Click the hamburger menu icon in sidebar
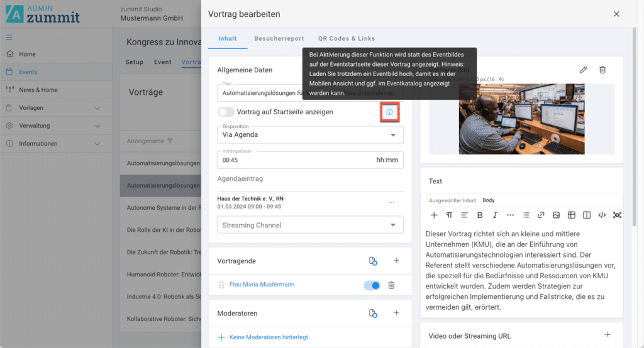The height and width of the screenshot is (348, 644). 9,37
